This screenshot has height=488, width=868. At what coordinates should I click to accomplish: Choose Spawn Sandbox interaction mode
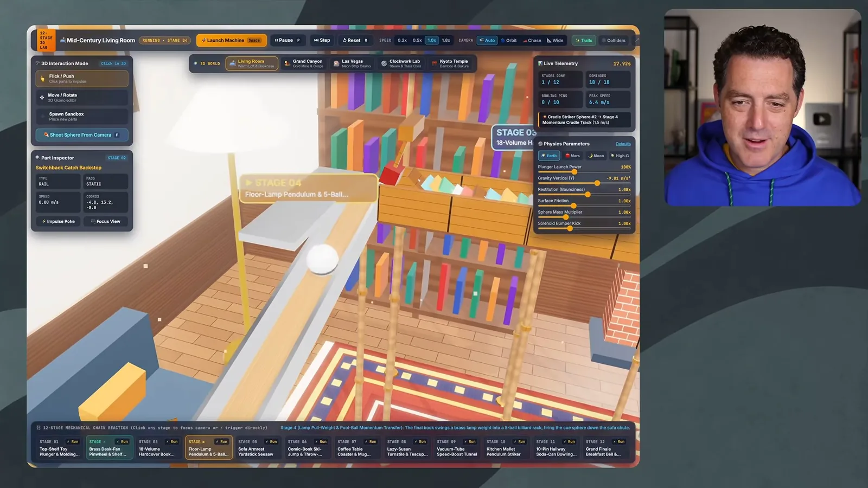tap(82, 117)
